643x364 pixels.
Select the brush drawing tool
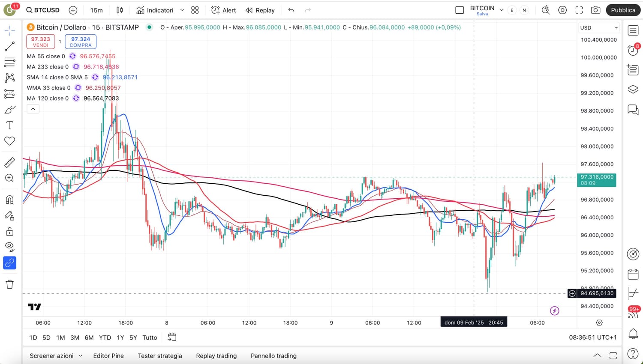(9, 110)
